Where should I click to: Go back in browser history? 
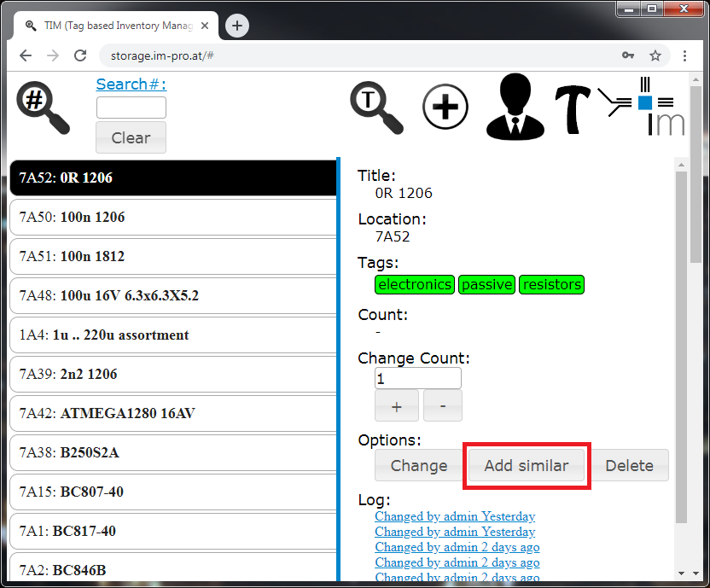[x=26, y=55]
